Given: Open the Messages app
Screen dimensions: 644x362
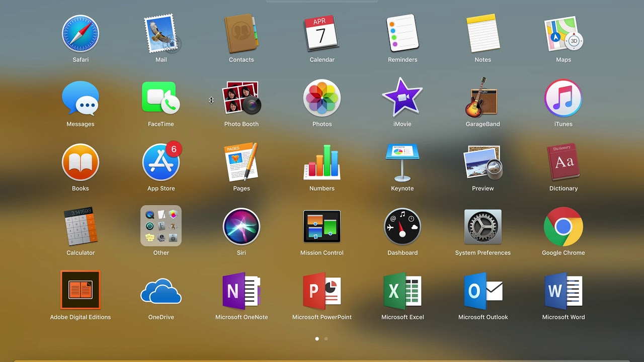Looking at the screenshot, I should [80, 98].
